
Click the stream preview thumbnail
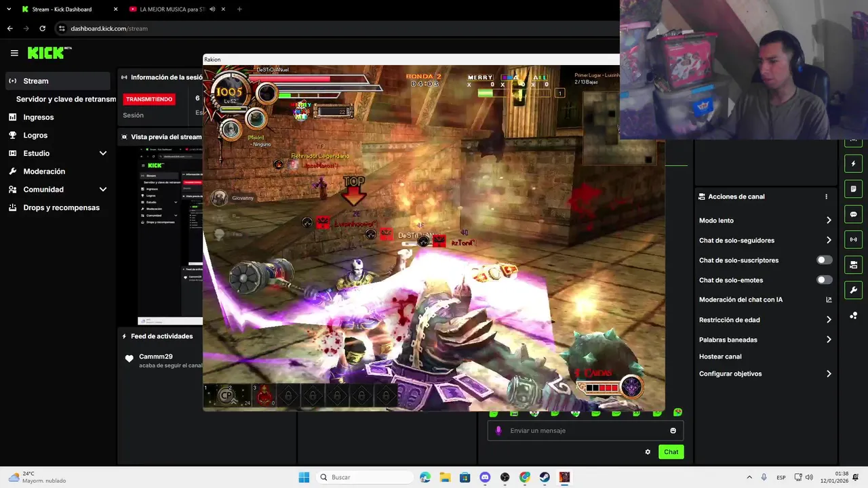[x=170, y=235]
